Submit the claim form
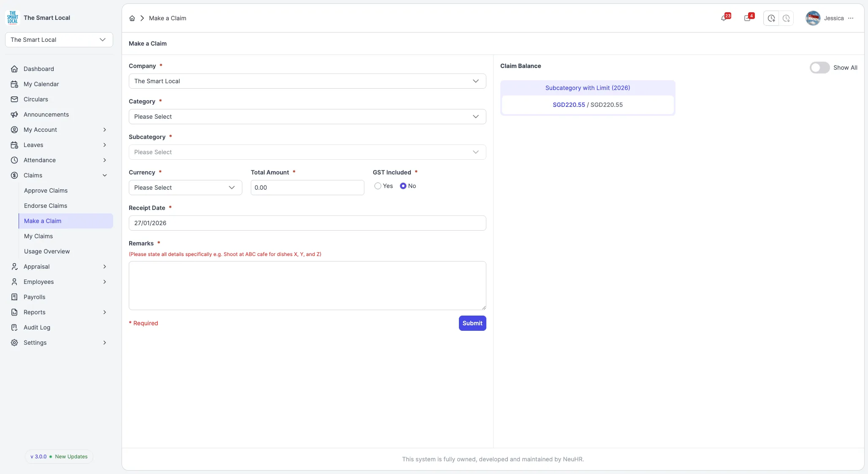 [472, 323]
